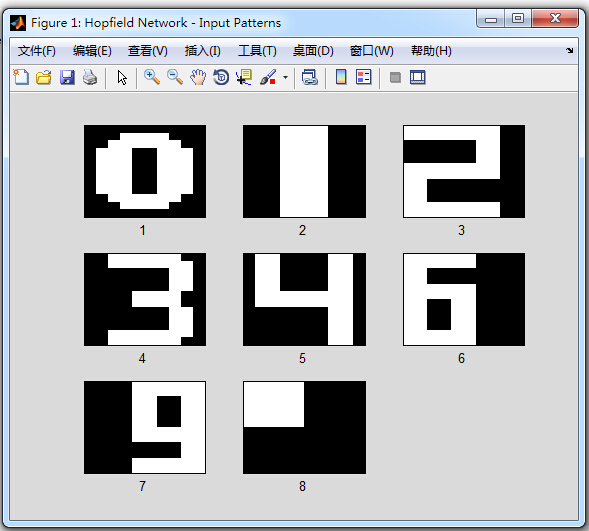Save figure with the floppy disk icon
This screenshot has height=531, width=589.
click(x=67, y=77)
